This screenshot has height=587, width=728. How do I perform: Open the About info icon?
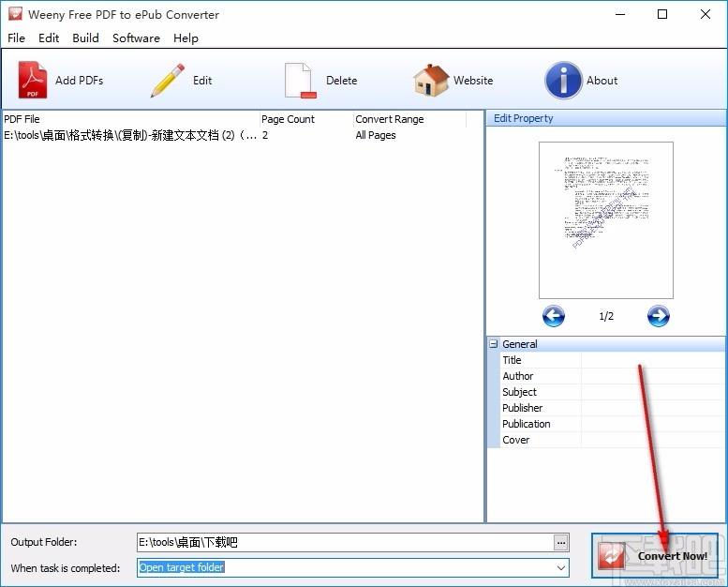click(x=563, y=81)
